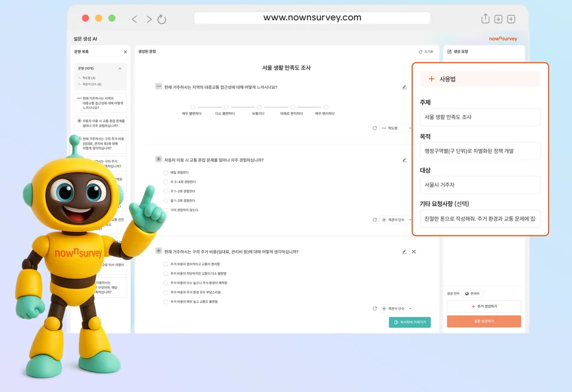Regenerate the 대중교통 접근성 question with the refresh icon
572x392 pixels.
375,128
